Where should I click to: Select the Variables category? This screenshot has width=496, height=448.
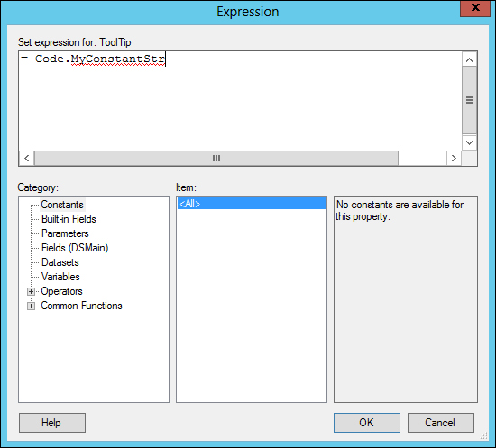tap(60, 277)
